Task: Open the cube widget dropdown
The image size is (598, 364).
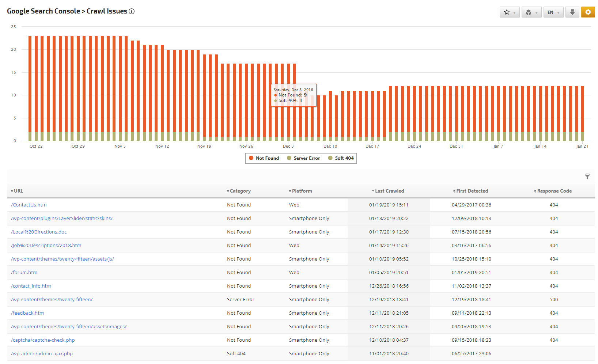Action: click(531, 12)
